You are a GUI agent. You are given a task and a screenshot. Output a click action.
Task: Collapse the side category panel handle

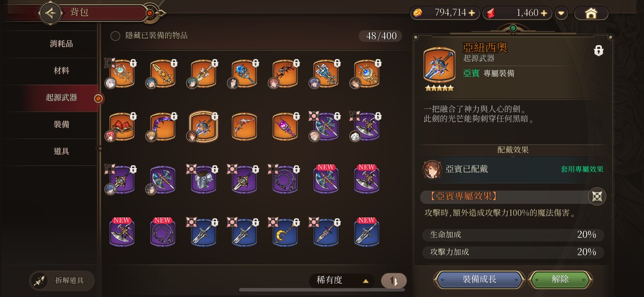[x=99, y=148]
